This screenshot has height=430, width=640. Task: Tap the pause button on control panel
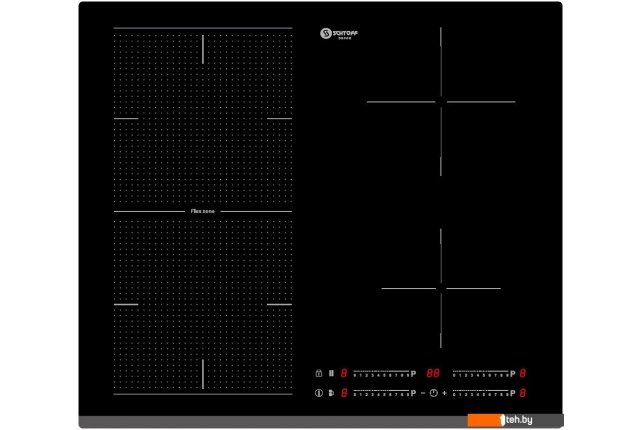tap(332, 372)
